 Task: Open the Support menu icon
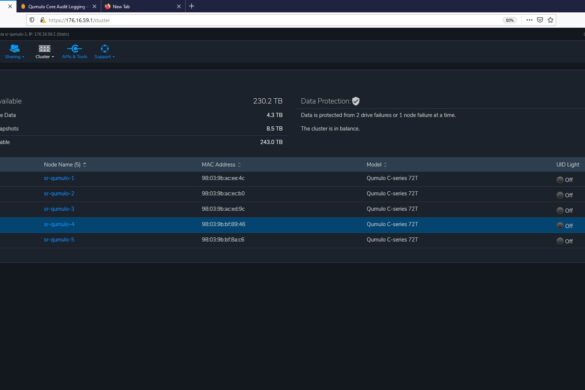pyautogui.click(x=104, y=49)
